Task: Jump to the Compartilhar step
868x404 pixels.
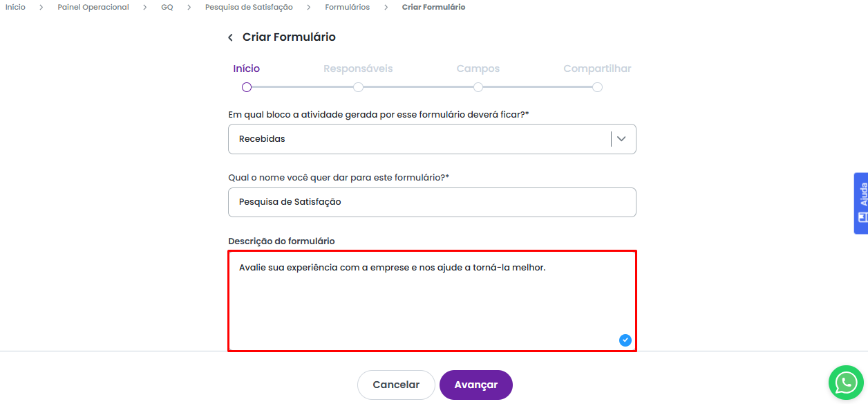Action: (597, 68)
